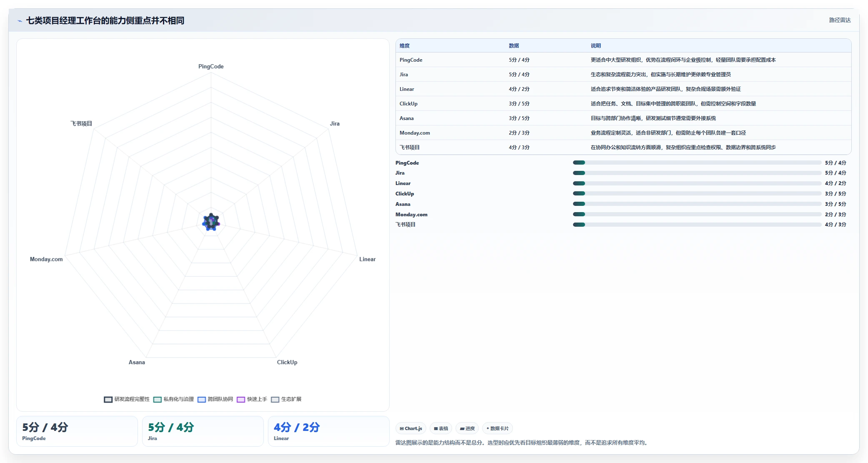
Task: Toggle the 跨团队协同 legend series
Action: point(215,399)
